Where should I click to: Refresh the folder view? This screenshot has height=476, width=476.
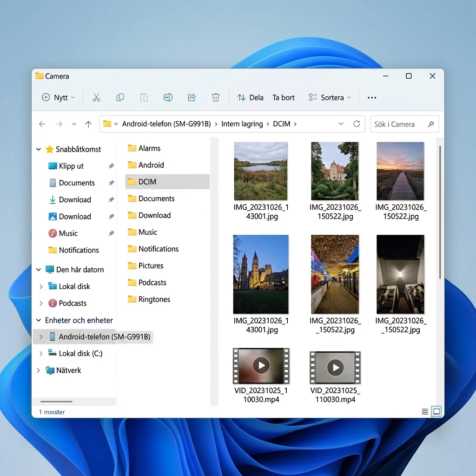coord(357,124)
